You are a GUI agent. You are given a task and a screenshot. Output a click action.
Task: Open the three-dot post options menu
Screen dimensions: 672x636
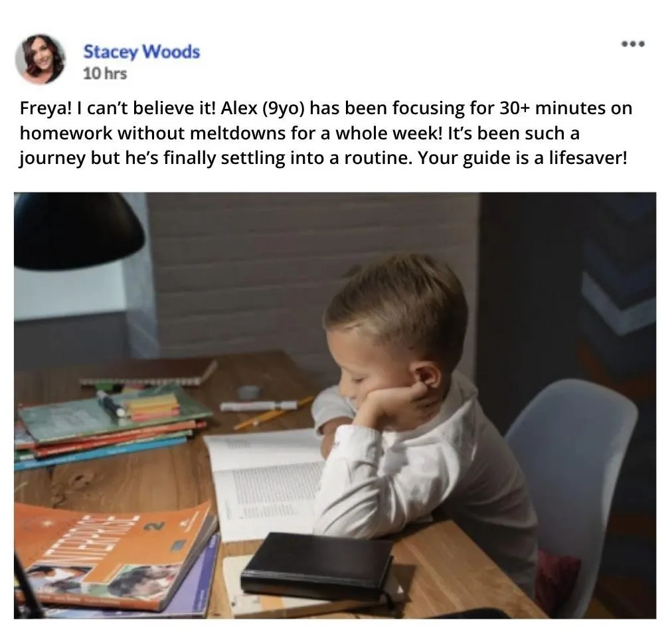(x=633, y=44)
